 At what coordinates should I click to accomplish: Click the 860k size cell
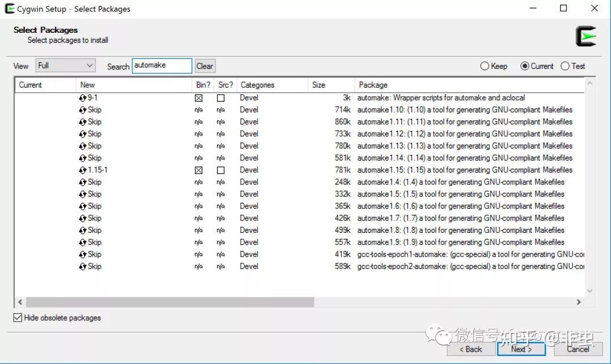click(342, 122)
